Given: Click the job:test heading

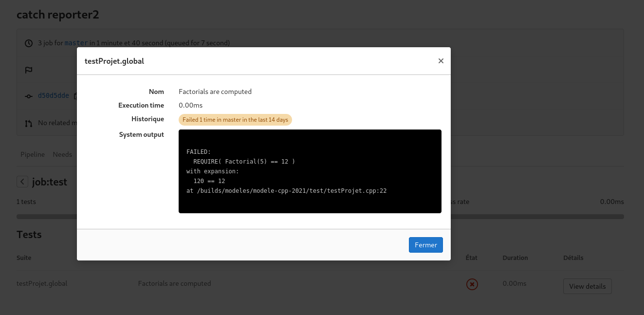Looking at the screenshot, I should coord(50,182).
